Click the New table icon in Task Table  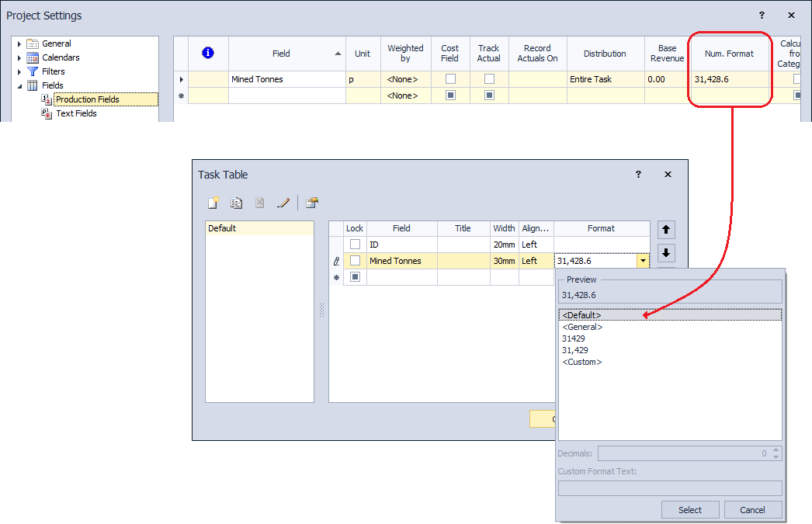(213, 203)
